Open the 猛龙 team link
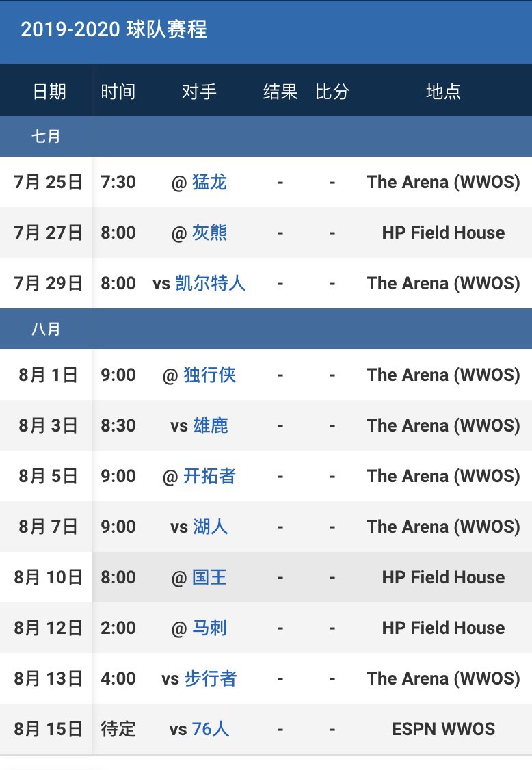The image size is (532, 770). (209, 182)
